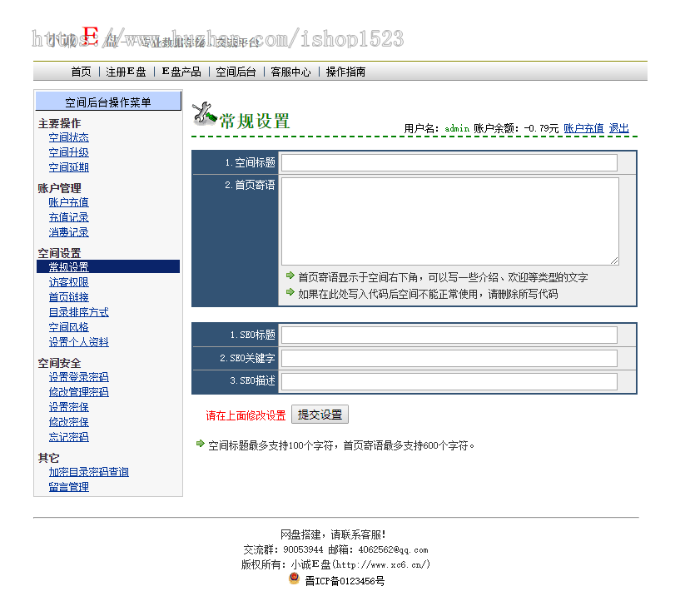
Task: Open the 充值记录 sidebar link
Action: coord(68,217)
